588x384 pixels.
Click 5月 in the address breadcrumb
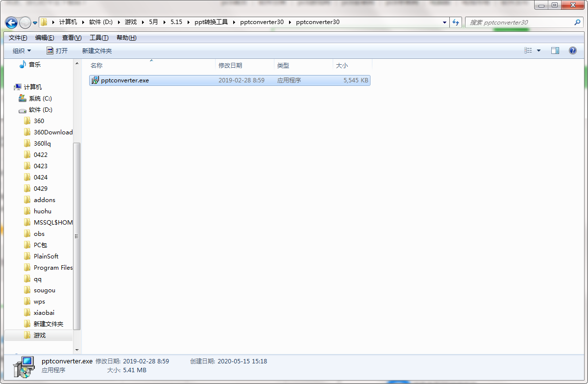[x=154, y=22]
